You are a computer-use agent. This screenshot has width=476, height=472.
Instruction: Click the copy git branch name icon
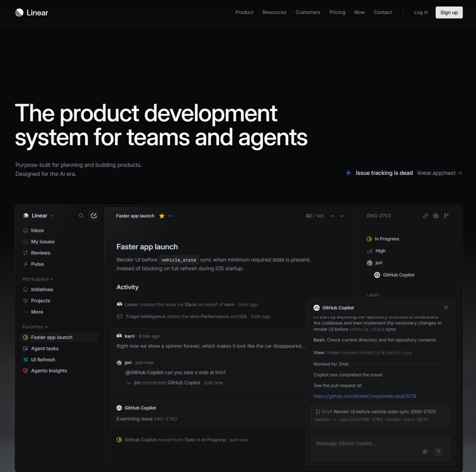pos(446,216)
